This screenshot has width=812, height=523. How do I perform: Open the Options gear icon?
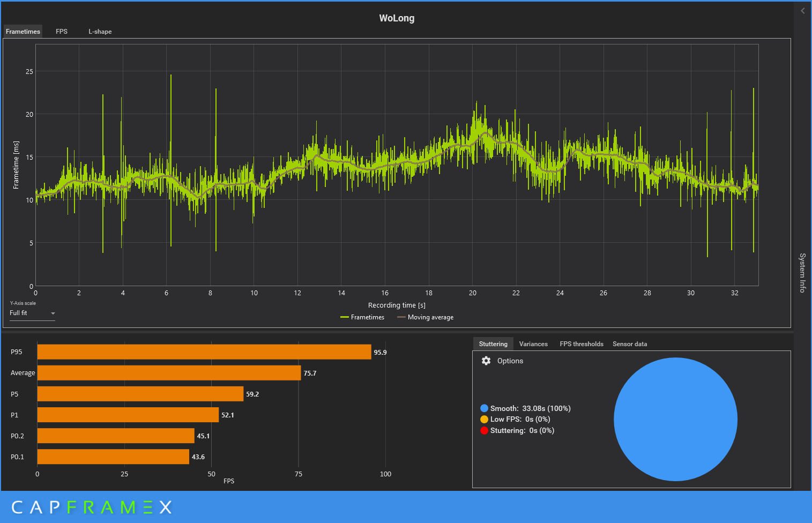[x=486, y=361]
